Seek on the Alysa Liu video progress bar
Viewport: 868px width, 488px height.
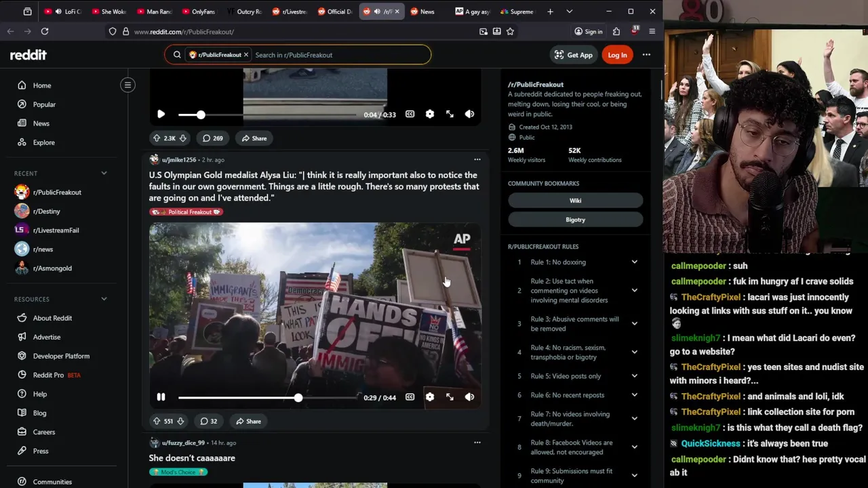coord(267,398)
